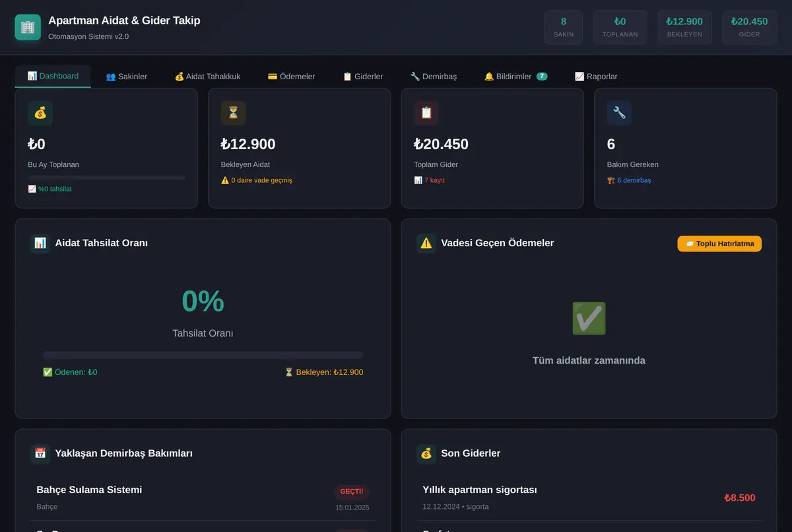This screenshot has height=532, width=792.
Task: Click the chart icon beside Aidat Tahsilat Oranı
Action: [40, 243]
